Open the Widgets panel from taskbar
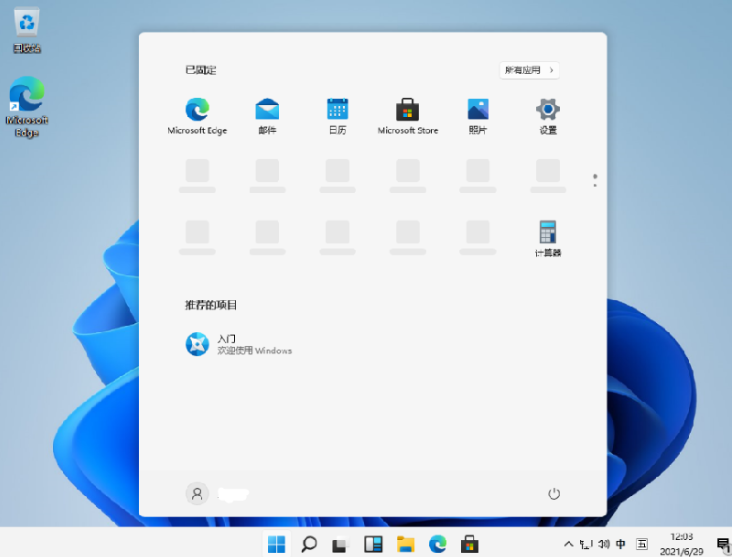This screenshot has width=732, height=557. [373, 544]
